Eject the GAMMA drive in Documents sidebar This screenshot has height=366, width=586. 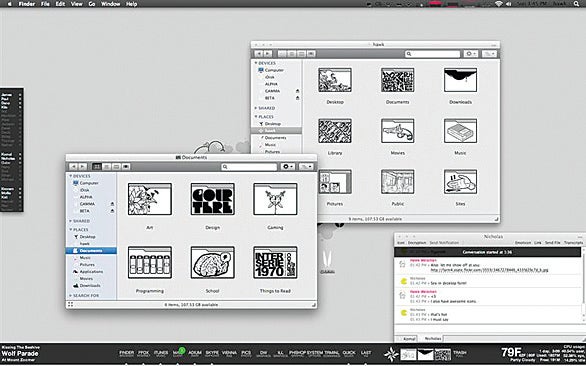112,204
